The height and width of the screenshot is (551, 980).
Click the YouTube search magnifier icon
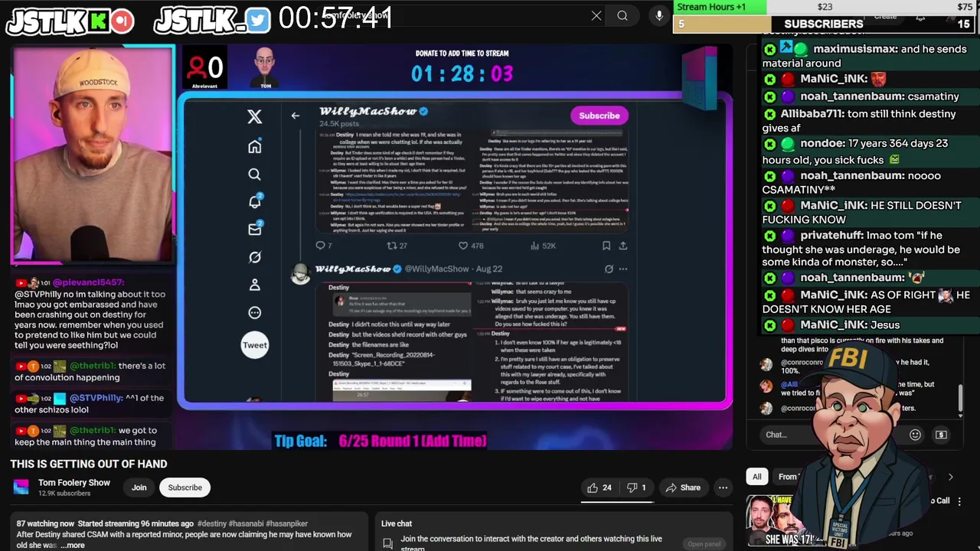[x=622, y=15]
